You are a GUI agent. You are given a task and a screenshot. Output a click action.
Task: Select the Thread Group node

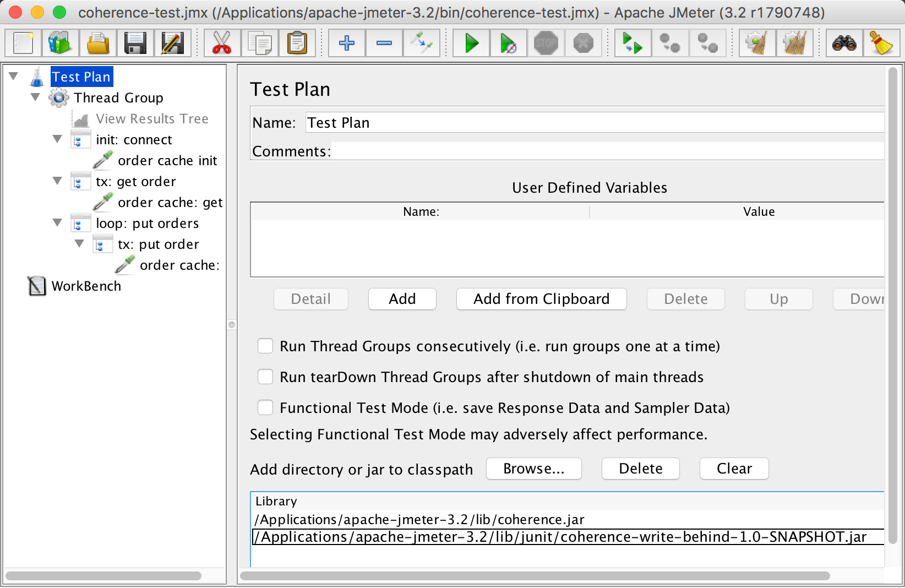(118, 98)
